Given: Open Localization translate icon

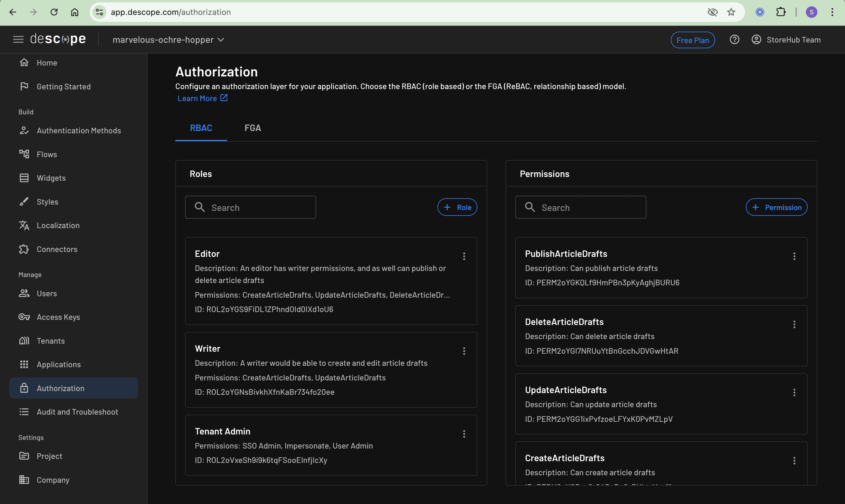Looking at the screenshot, I should click(x=24, y=226).
